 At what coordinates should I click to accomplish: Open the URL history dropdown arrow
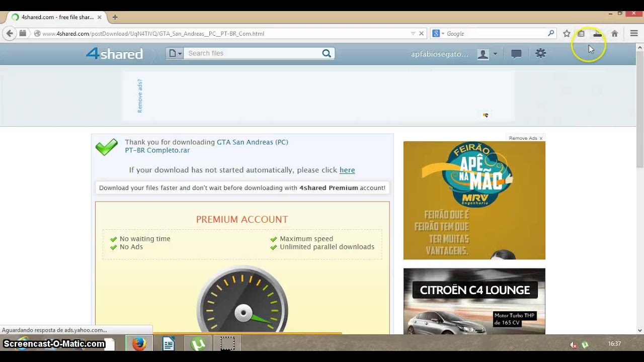(413, 34)
